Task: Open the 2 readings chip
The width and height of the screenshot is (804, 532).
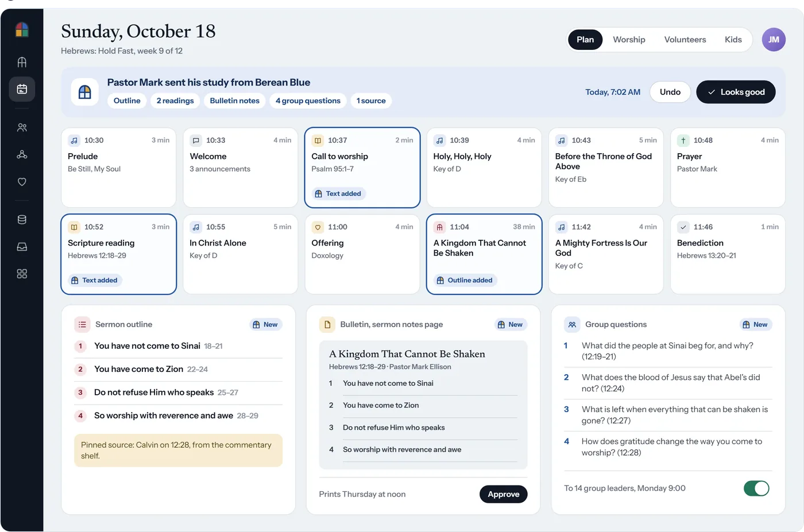Action: coord(175,101)
